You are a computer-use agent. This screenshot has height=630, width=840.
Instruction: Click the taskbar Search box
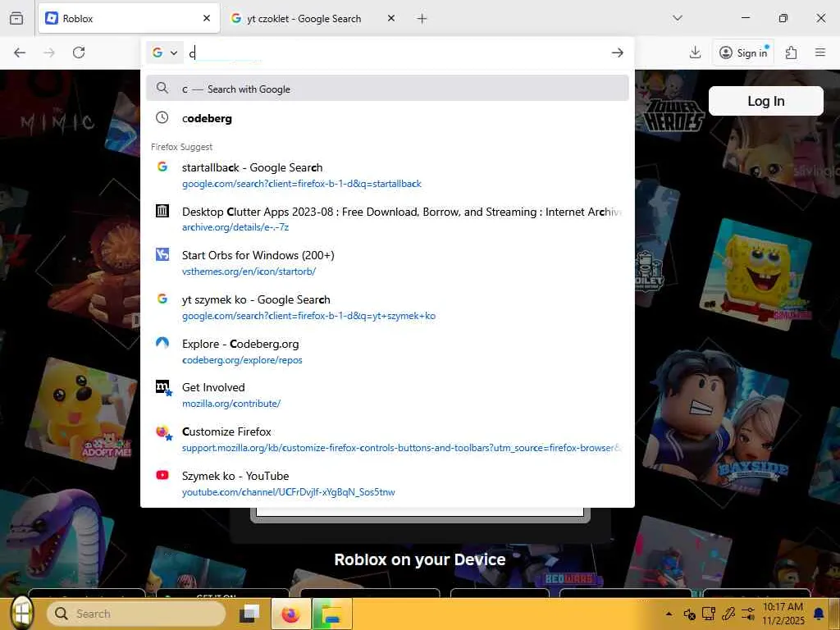tap(136, 614)
